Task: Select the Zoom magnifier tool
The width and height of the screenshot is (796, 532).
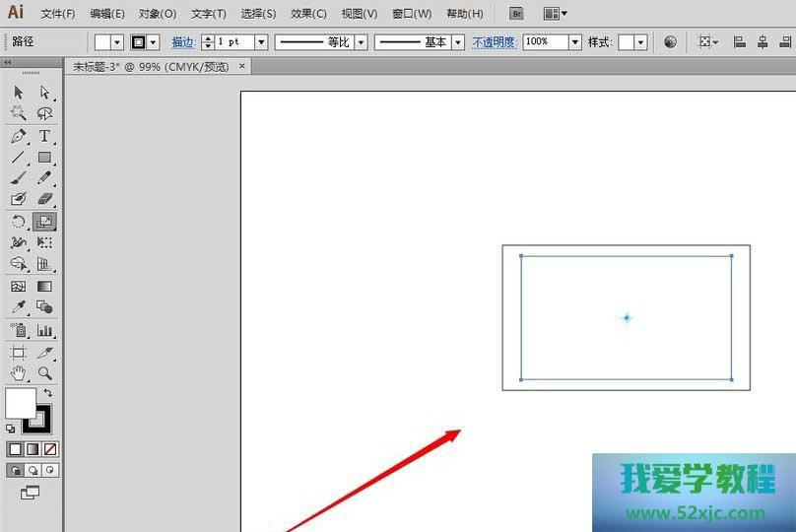Action: tap(44, 373)
